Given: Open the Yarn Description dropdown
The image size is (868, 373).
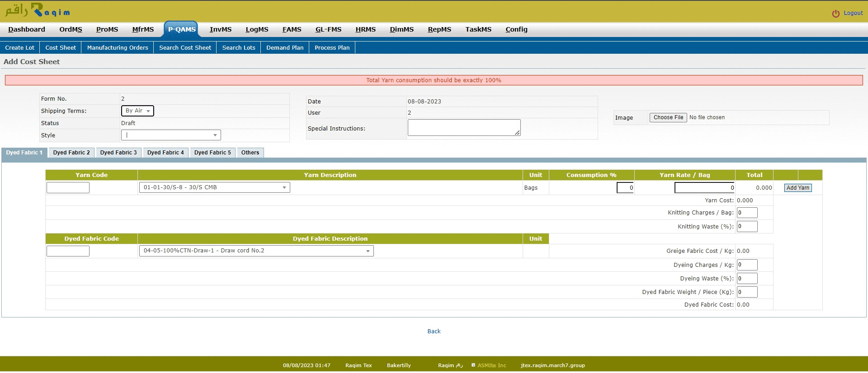Looking at the screenshot, I should (214, 187).
